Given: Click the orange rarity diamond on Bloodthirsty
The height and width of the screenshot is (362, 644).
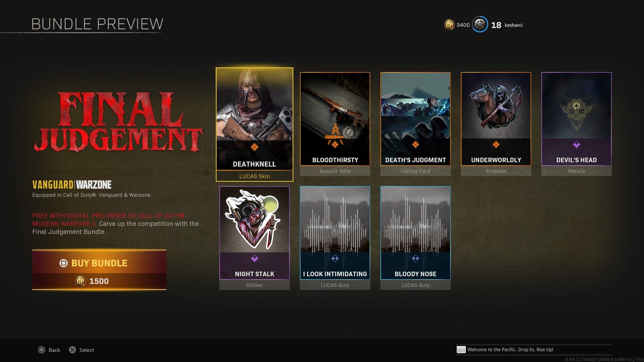Looking at the screenshot, I should pyautogui.click(x=335, y=145).
